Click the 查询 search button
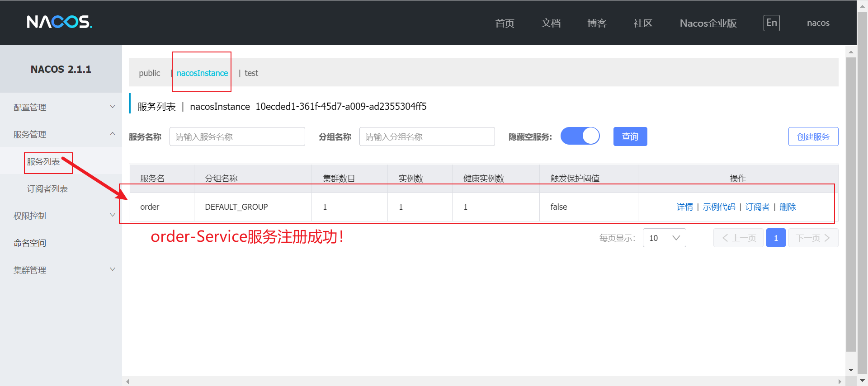Viewport: 868px width, 386px height. [x=630, y=137]
